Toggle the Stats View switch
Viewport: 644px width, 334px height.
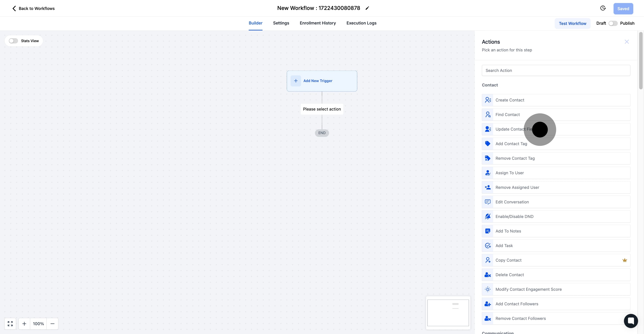pos(13,41)
